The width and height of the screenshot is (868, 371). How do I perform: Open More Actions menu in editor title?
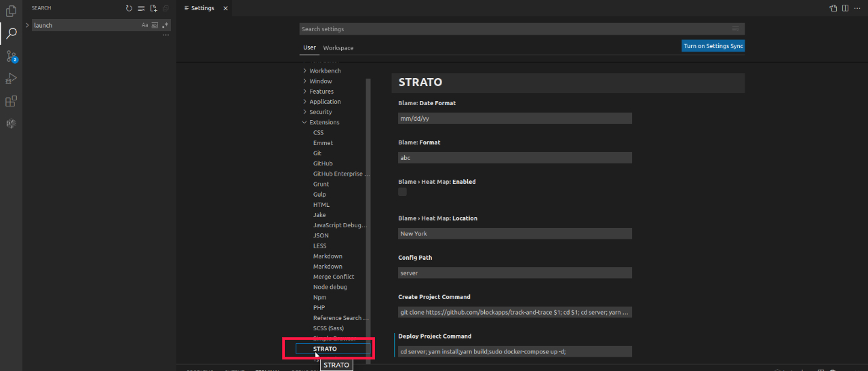pos(857,8)
